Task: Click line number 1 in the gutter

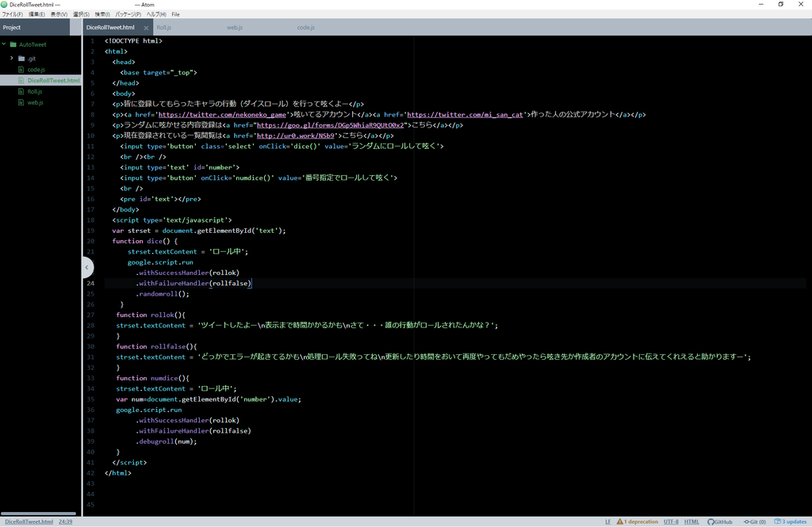Action: coord(93,41)
